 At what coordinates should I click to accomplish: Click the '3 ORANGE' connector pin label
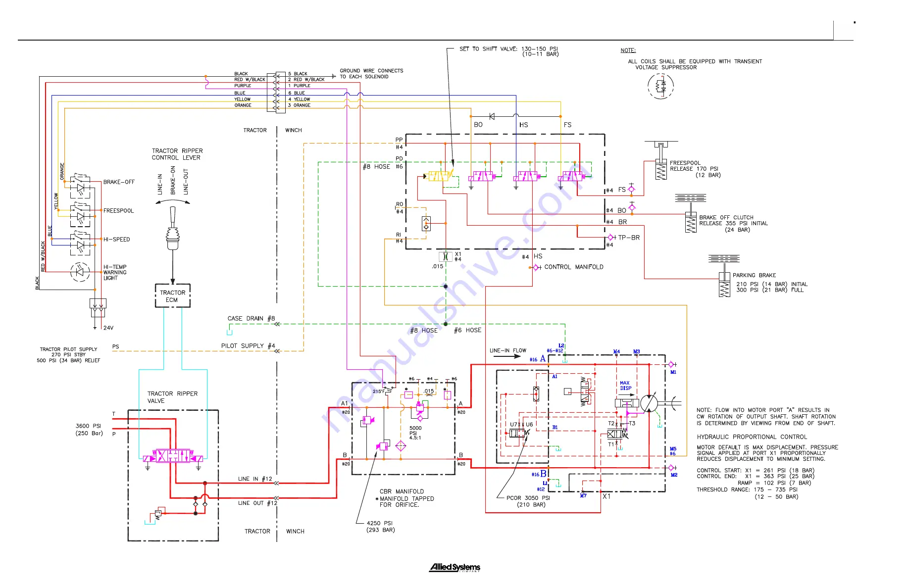(300, 105)
